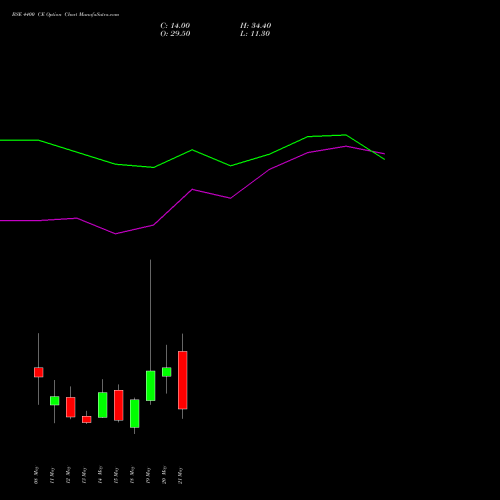Click the red candlestick for 15 May
500x500 pixels.
pyautogui.click(x=119, y=405)
